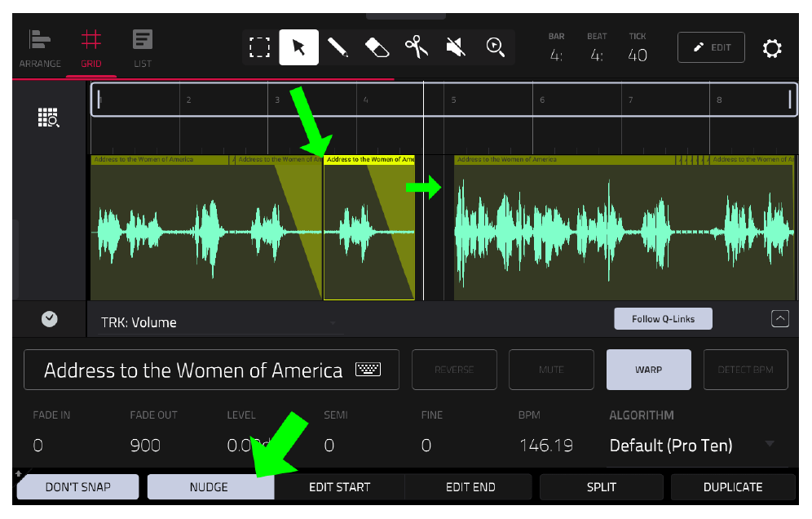Open settings with the gear icon
812x519 pixels.
[x=771, y=48]
